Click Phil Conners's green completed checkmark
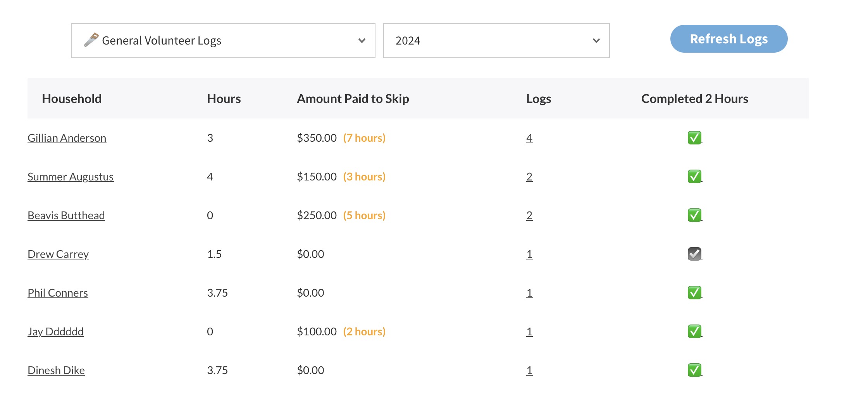 coord(694,293)
